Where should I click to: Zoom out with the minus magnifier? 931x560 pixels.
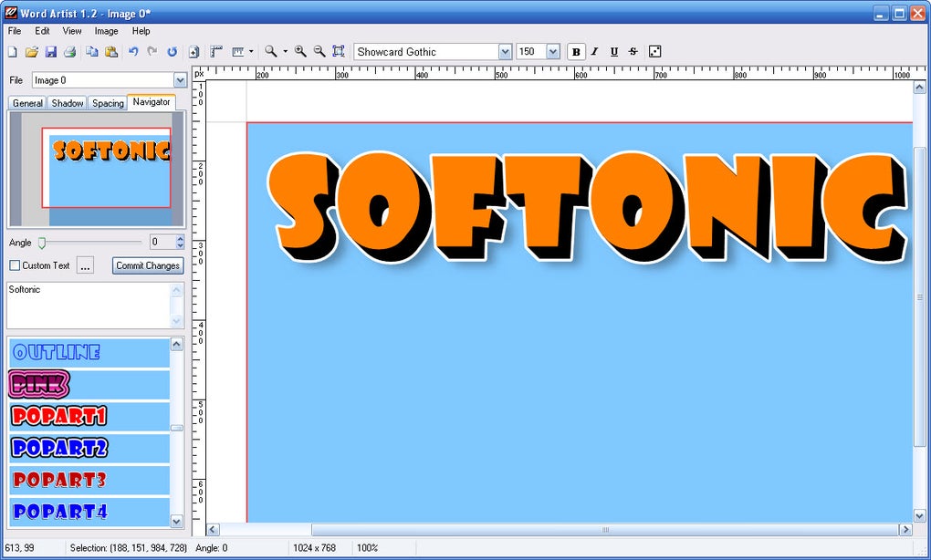(x=319, y=52)
